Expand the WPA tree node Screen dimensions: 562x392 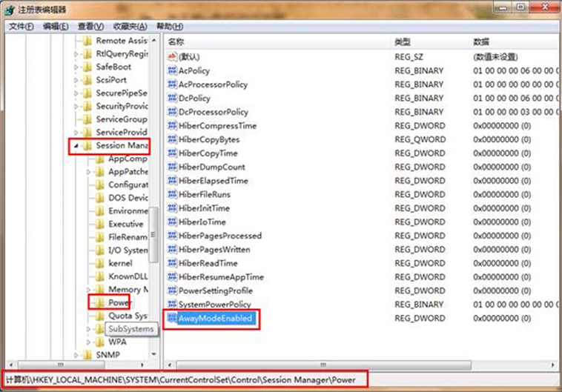coord(89,342)
